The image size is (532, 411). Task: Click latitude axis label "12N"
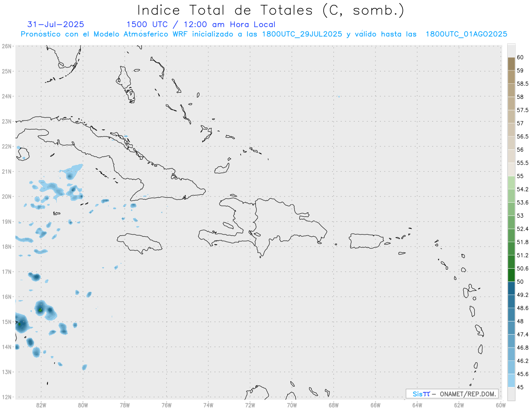[x=7, y=397]
